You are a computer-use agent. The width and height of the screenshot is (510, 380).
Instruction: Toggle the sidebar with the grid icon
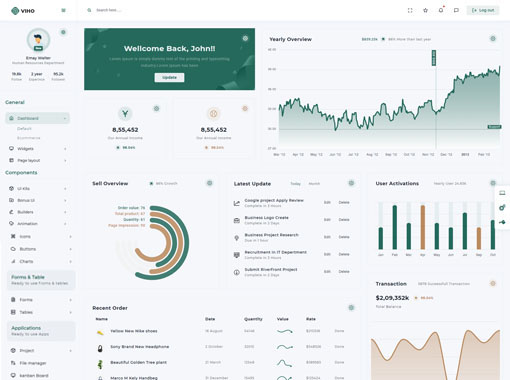[x=63, y=10]
